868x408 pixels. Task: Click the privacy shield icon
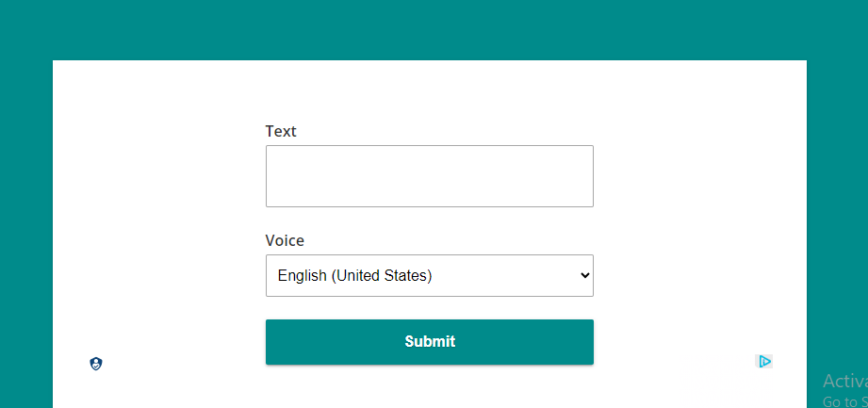click(x=96, y=364)
